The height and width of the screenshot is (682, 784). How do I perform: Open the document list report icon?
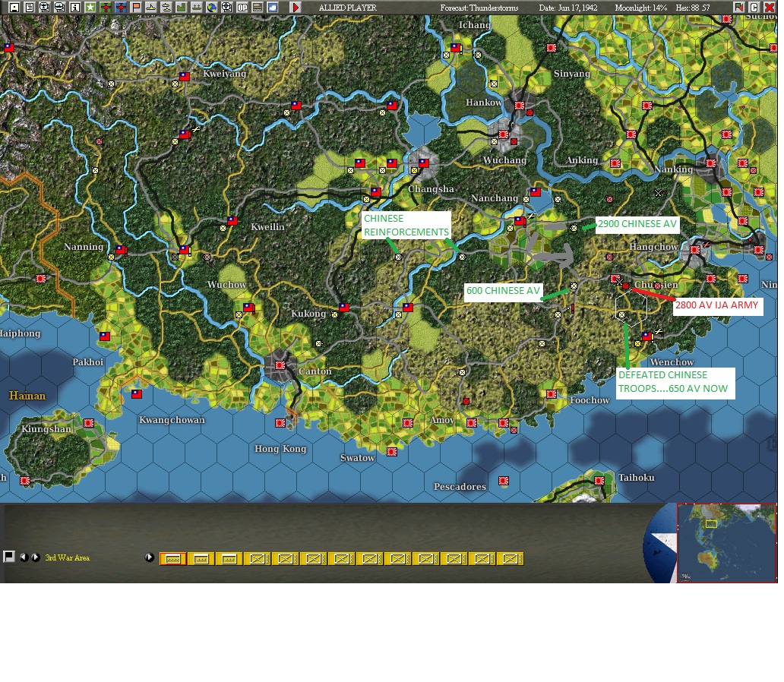[30, 7]
